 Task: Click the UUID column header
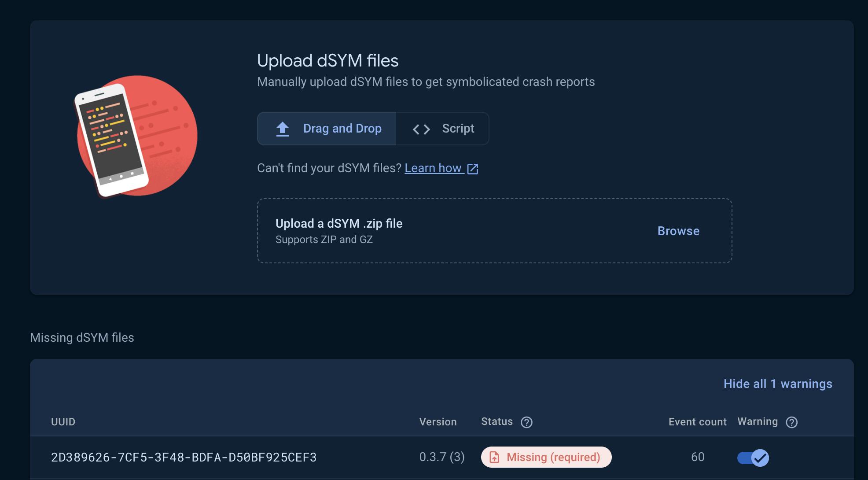click(x=63, y=422)
